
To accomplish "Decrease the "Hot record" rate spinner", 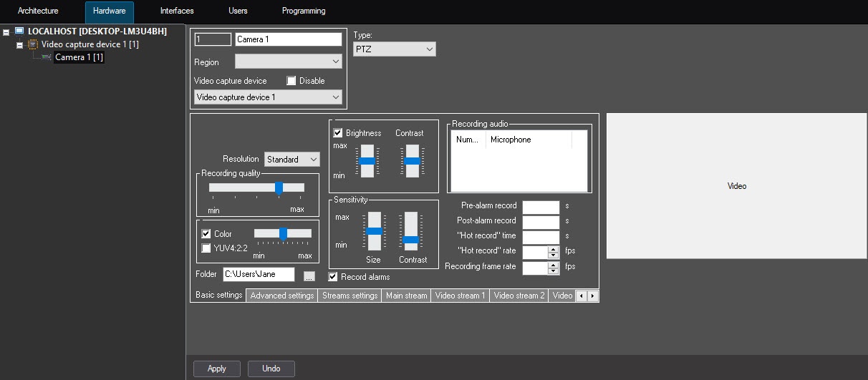I will coord(552,255).
